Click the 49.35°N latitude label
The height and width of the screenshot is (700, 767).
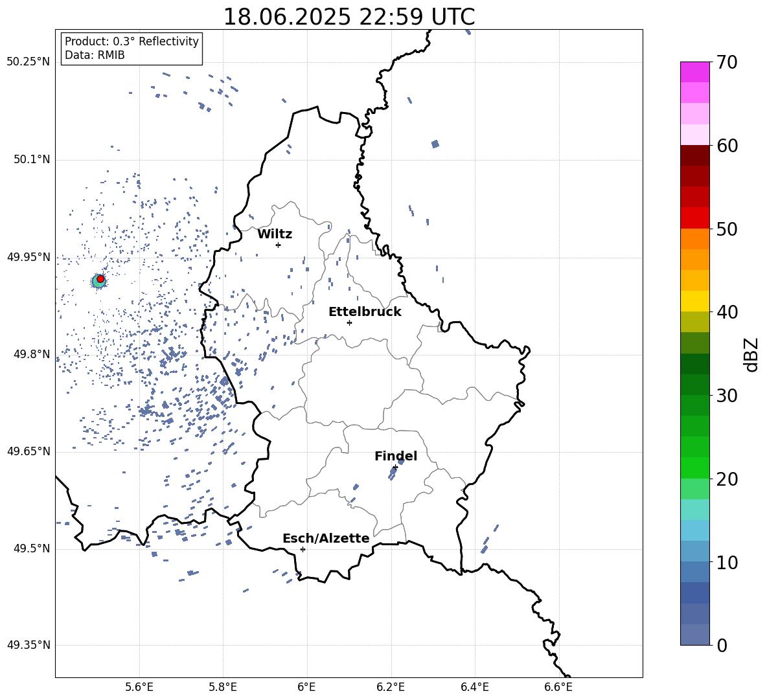(29, 645)
